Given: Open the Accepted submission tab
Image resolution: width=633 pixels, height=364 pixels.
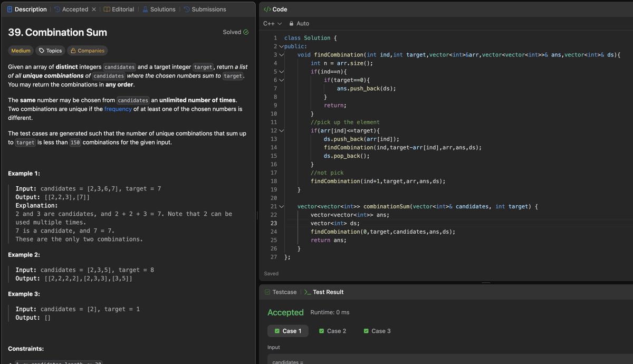Looking at the screenshot, I should [x=71, y=9].
